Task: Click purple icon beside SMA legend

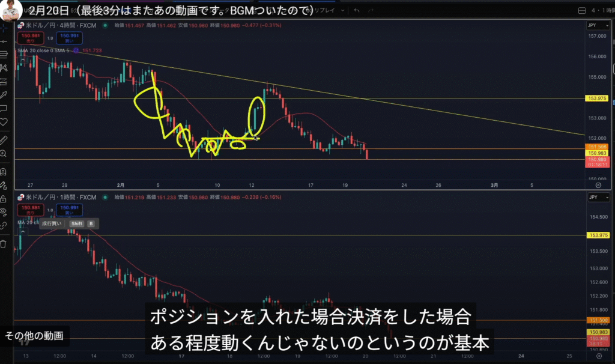Action: pyautogui.click(x=76, y=50)
